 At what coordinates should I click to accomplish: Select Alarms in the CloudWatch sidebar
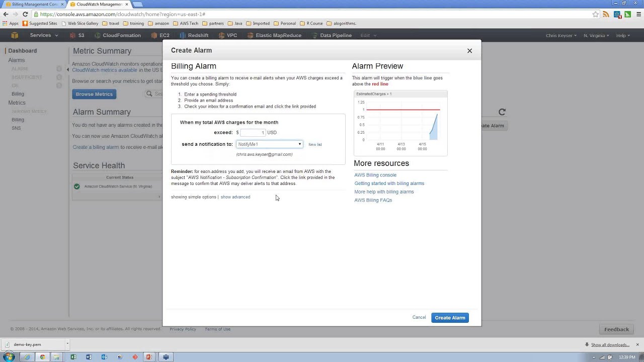pos(16,60)
